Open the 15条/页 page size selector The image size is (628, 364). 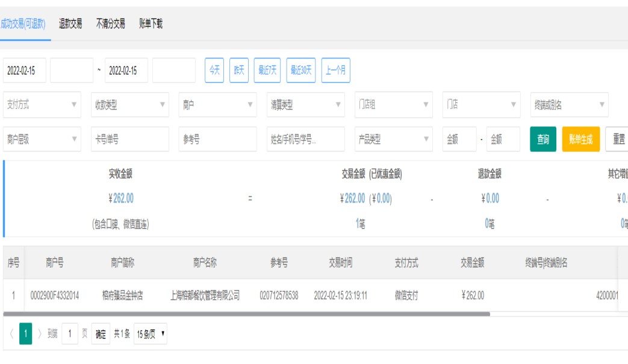click(x=150, y=335)
